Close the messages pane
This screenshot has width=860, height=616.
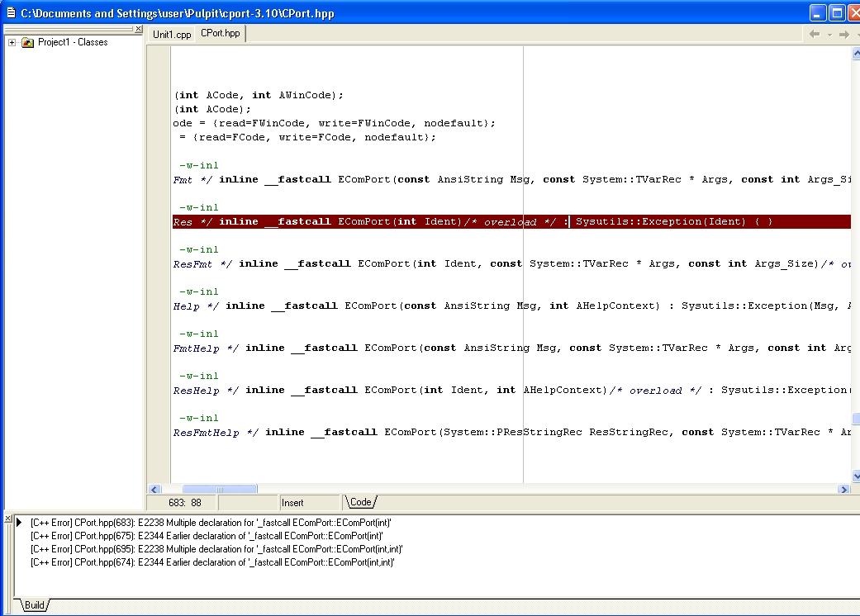pyautogui.click(x=7, y=518)
